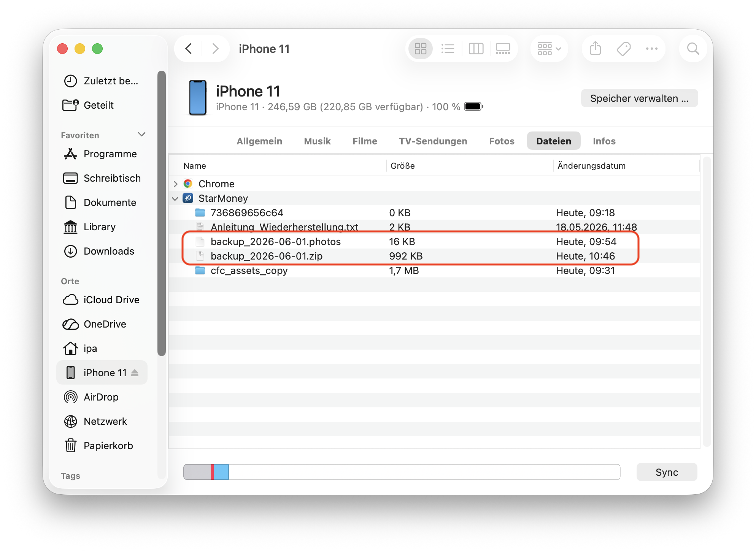Select the cfc_assets_copy folder
The width and height of the screenshot is (756, 551).
[434, 271]
